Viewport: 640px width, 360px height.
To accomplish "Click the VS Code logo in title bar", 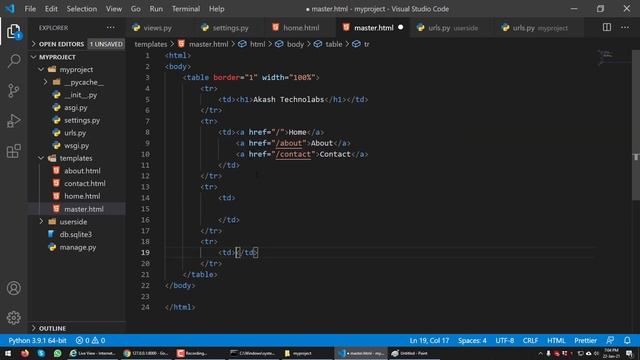I will tap(10, 9).
